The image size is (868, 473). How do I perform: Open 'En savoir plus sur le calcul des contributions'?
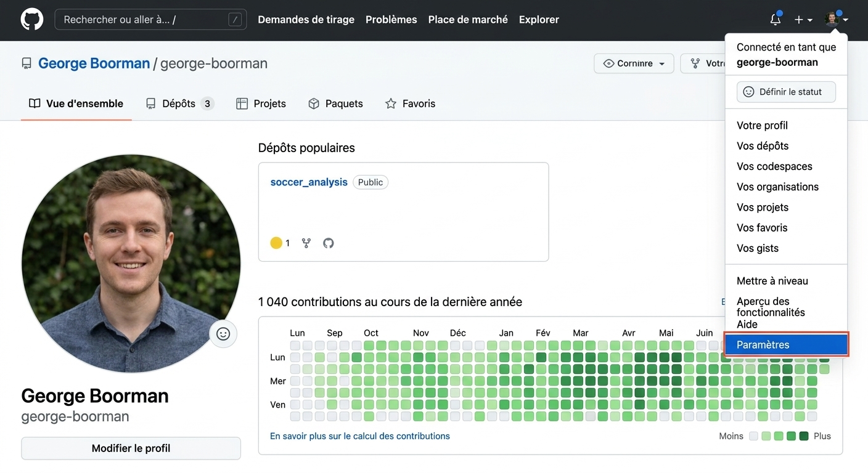(x=360, y=436)
